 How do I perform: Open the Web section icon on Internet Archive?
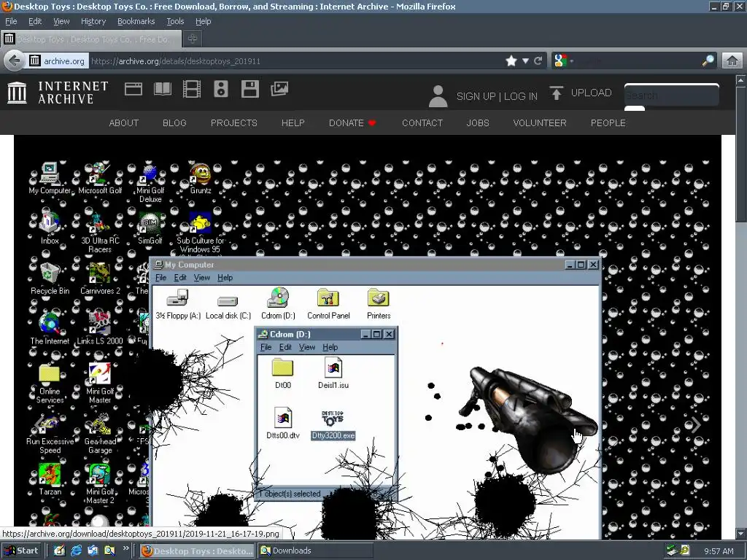(133, 89)
